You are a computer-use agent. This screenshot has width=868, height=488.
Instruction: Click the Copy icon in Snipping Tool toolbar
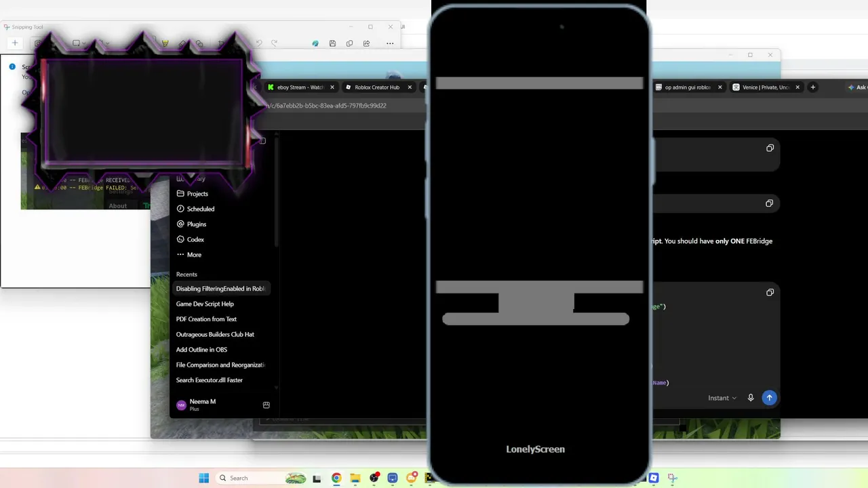point(349,43)
